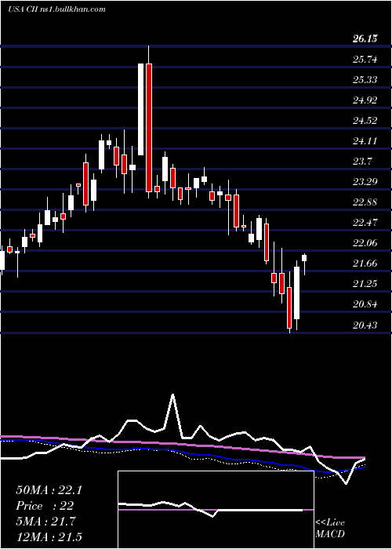Click the 22.88 price axis label

click(x=365, y=202)
